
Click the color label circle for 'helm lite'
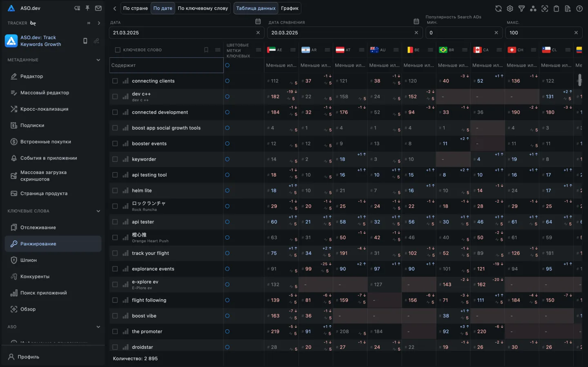pos(227,190)
